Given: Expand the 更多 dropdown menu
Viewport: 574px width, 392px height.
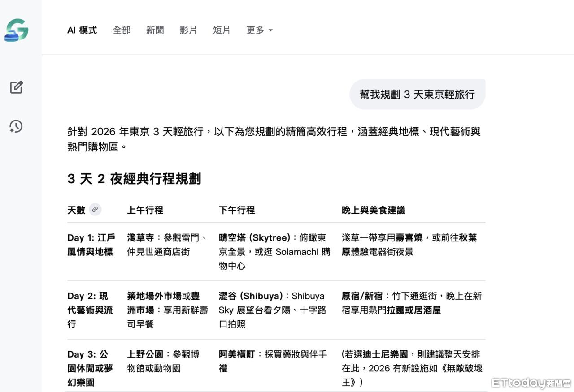Looking at the screenshot, I should coord(259,30).
